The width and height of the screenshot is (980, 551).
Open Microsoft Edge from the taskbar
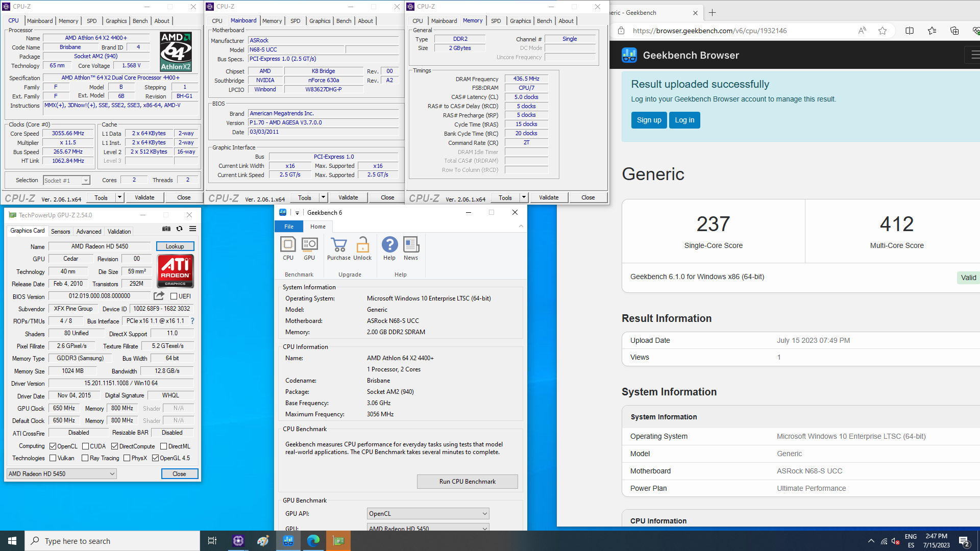pyautogui.click(x=313, y=541)
